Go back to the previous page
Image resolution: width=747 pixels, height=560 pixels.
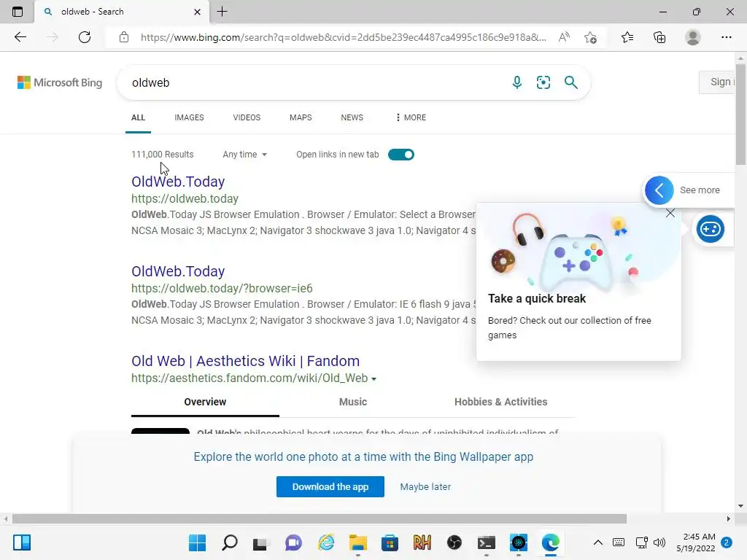20,37
